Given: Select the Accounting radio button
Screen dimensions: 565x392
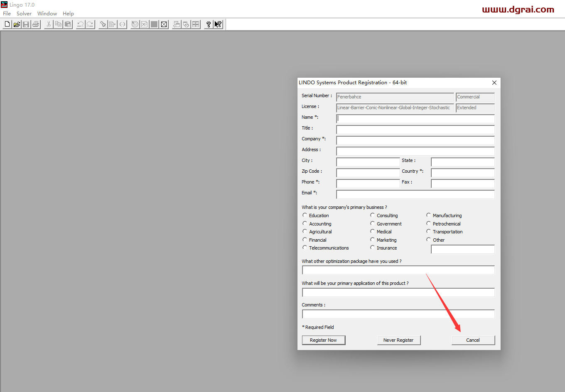Looking at the screenshot, I should tap(305, 223).
